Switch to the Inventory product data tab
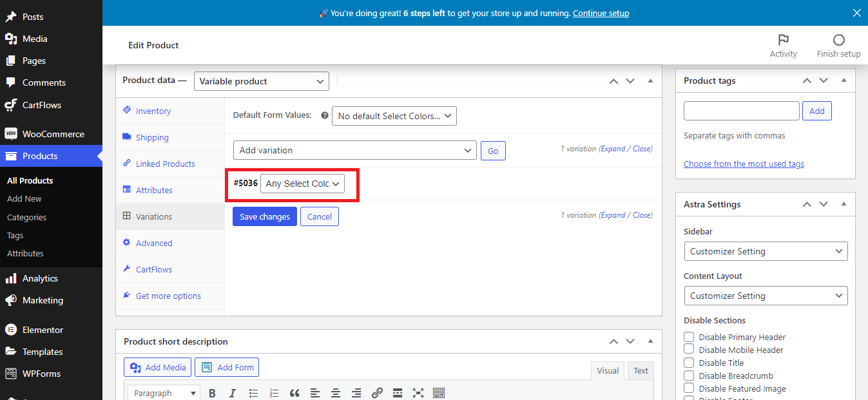The width and height of the screenshot is (868, 400). pos(153,111)
